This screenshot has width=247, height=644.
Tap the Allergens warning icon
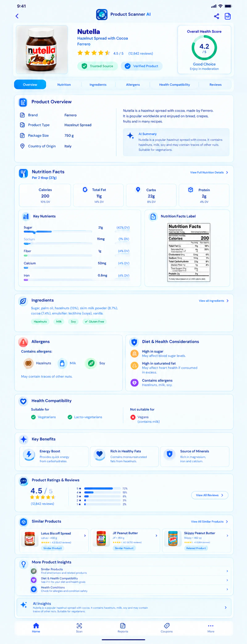[23, 342]
